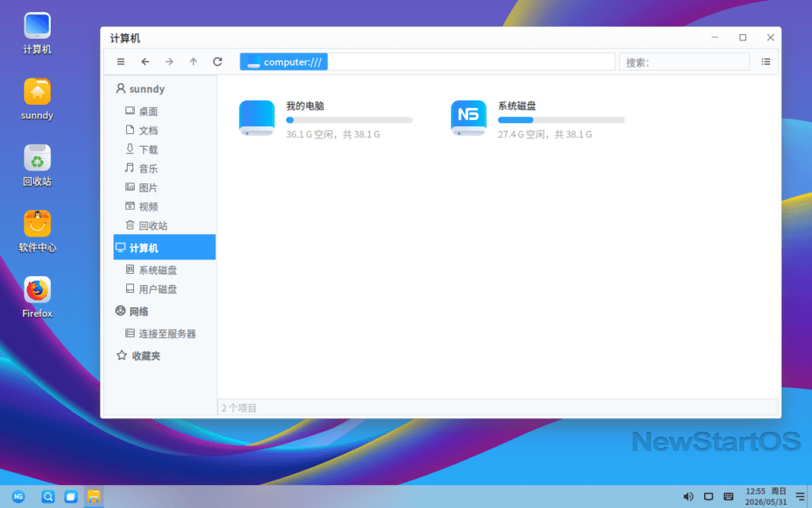
Task: Go forward with the right arrow button
Action: [170, 62]
